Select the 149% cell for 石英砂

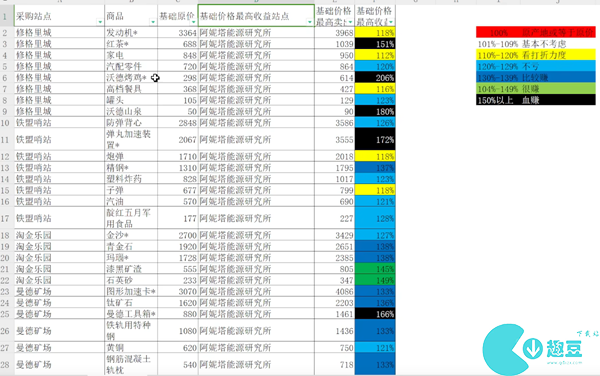point(375,280)
